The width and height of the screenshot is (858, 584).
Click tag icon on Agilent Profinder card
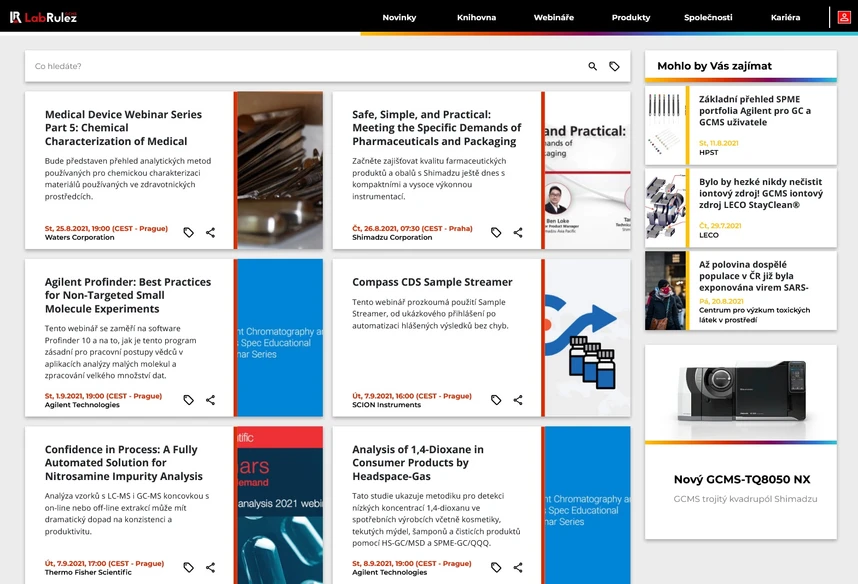tap(189, 400)
